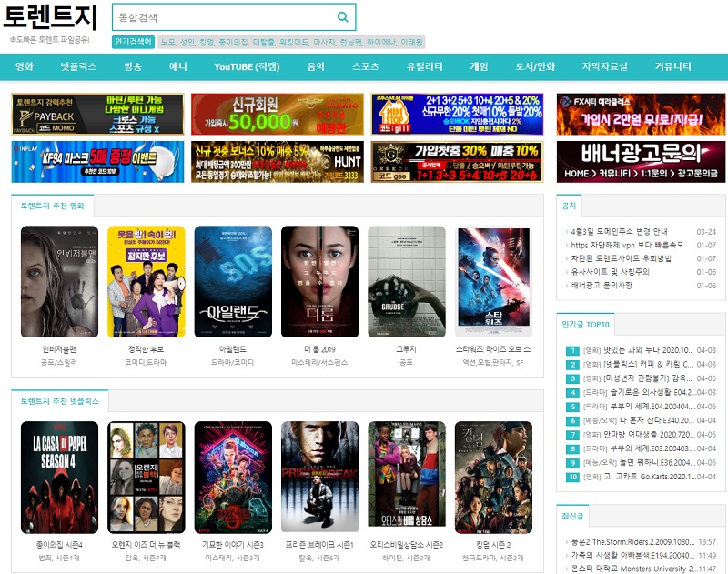Open the 애니 menu
The width and height of the screenshot is (728, 574).
click(x=177, y=66)
